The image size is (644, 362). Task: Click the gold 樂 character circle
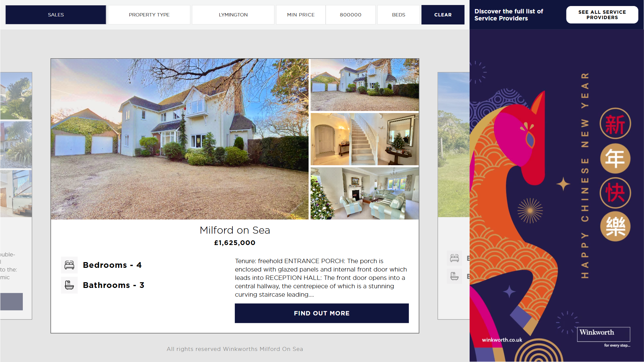tap(615, 227)
